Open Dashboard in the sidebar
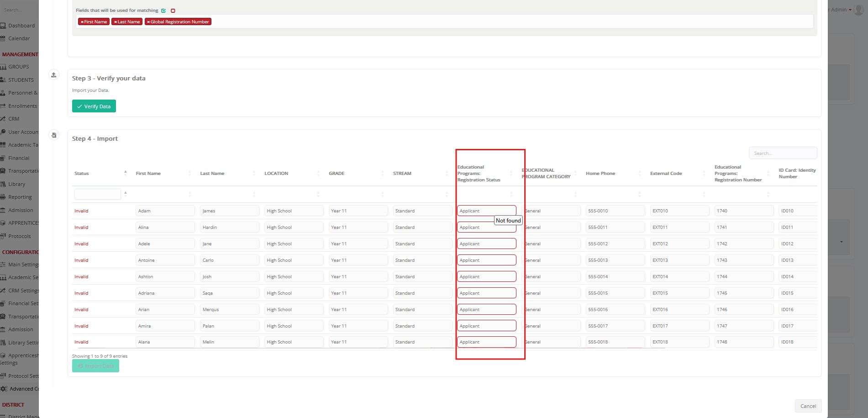 pos(21,26)
